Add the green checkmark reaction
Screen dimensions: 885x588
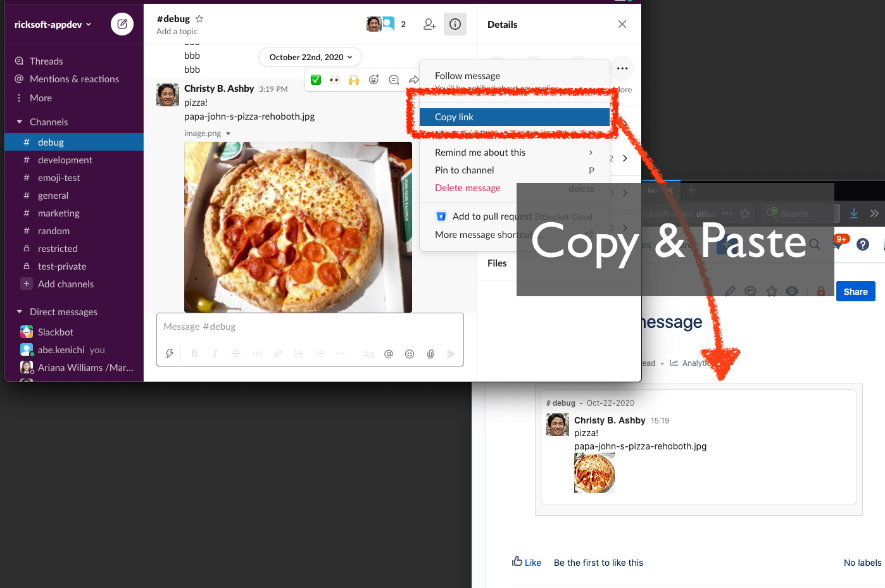coord(316,80)
